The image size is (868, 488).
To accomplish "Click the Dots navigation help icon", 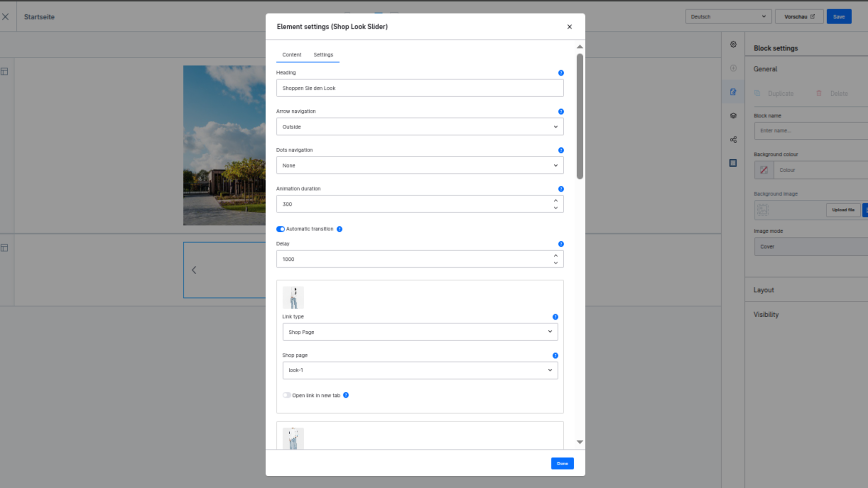I will click(561, 150).
